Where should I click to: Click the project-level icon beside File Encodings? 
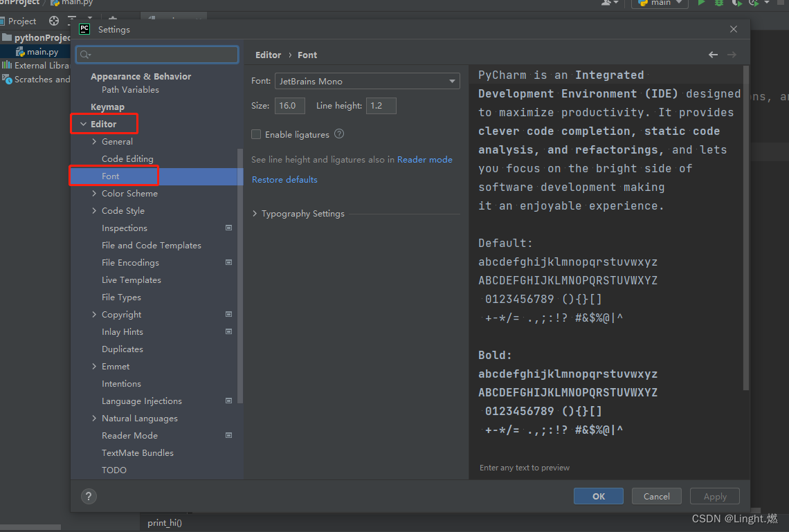tap(228, 262)
